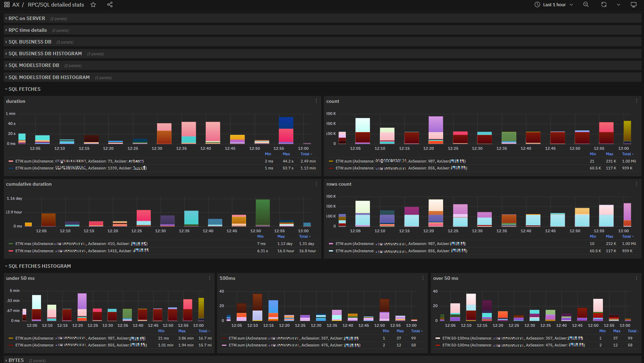Toggle count series AxSession 855
The height and width of the screenshot is (363, 644).
click(x=401, y=168)
